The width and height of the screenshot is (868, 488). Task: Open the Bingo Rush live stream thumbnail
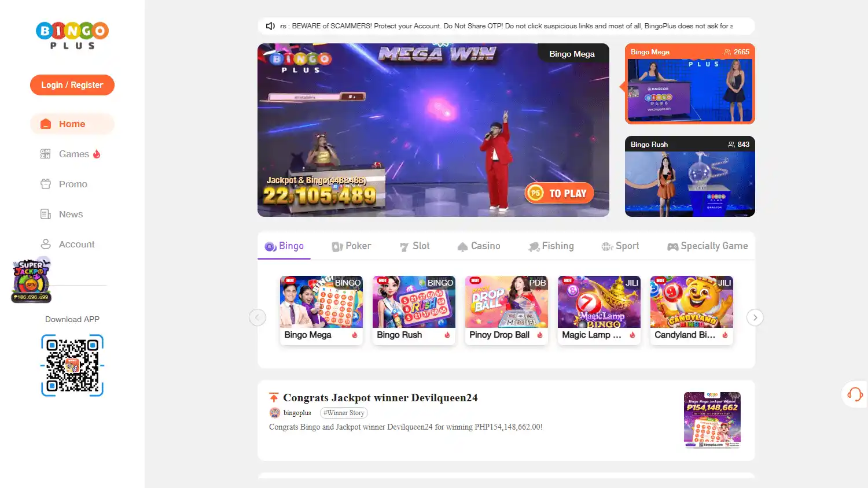(x=690, y=176)
